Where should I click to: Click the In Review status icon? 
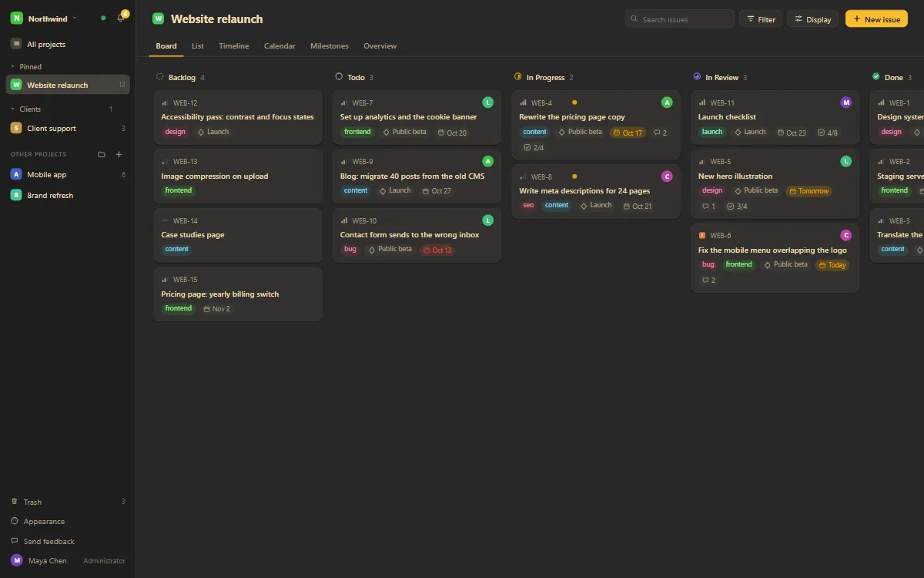coord(697,77)
